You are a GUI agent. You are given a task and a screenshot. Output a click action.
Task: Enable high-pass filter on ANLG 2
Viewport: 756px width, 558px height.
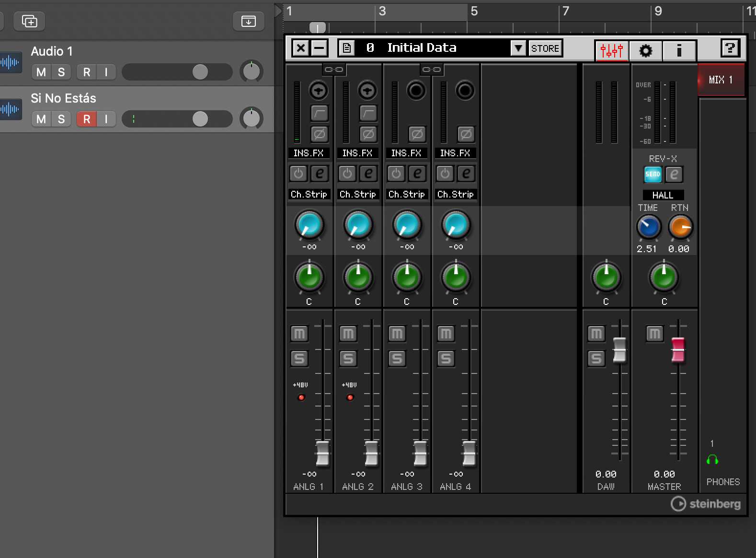(368, 113)
